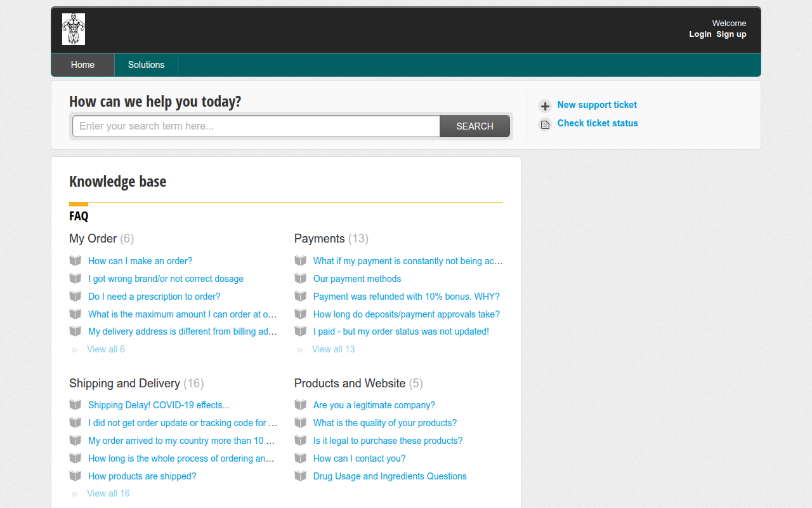This screenshot has width=812, height=508.
Task: Click book icon beside 'I paid - but my order' article
Action: pos(301,331)
